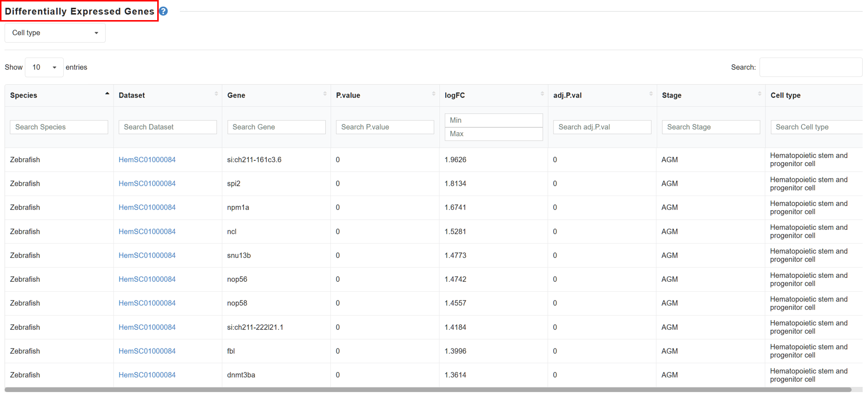The width and height of the screenshot is (868, 397).
Task: Click the Search Species filter field
Action: click(x=59, y=127)
